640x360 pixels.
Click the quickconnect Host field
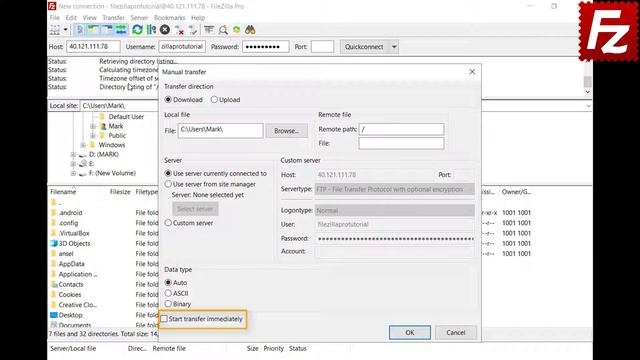(93, 47)
